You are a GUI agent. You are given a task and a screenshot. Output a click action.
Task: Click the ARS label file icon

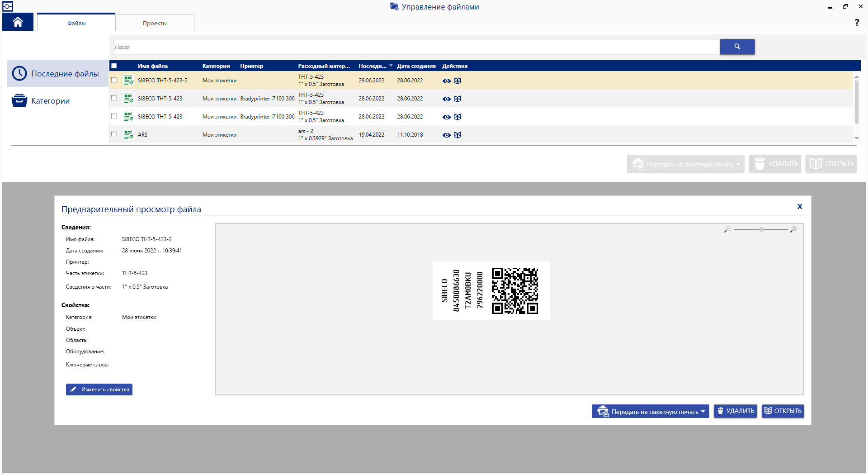[x=128, y=135]
